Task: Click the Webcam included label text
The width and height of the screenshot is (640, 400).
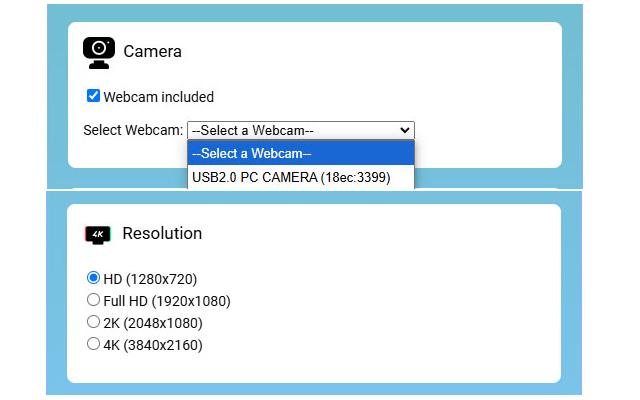Action: coord(159,97)
